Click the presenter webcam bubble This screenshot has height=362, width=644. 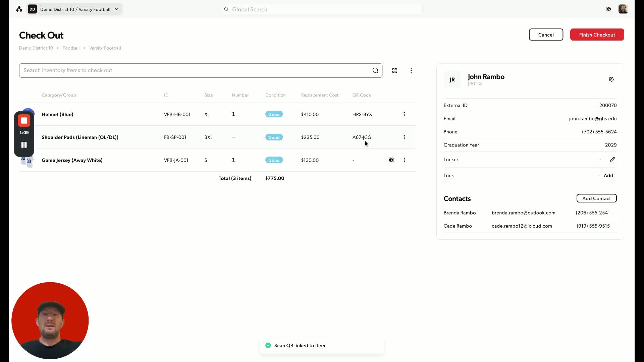coord(50,320)
